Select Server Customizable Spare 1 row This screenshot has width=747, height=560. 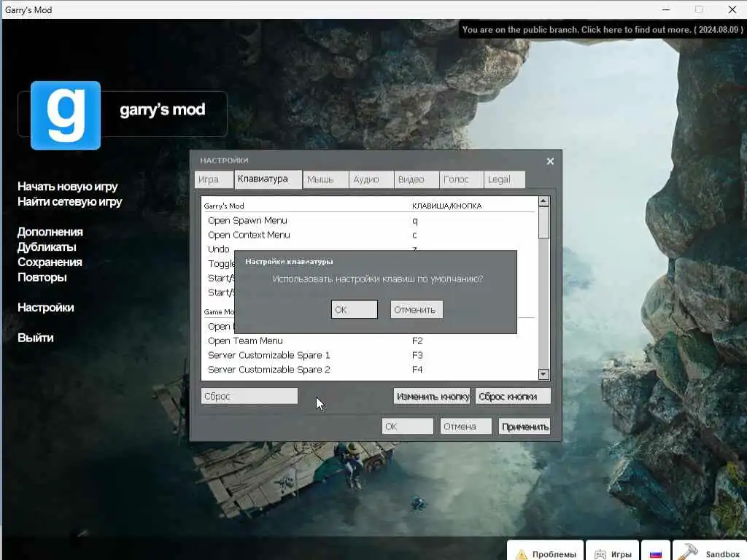tap(369, 355)
